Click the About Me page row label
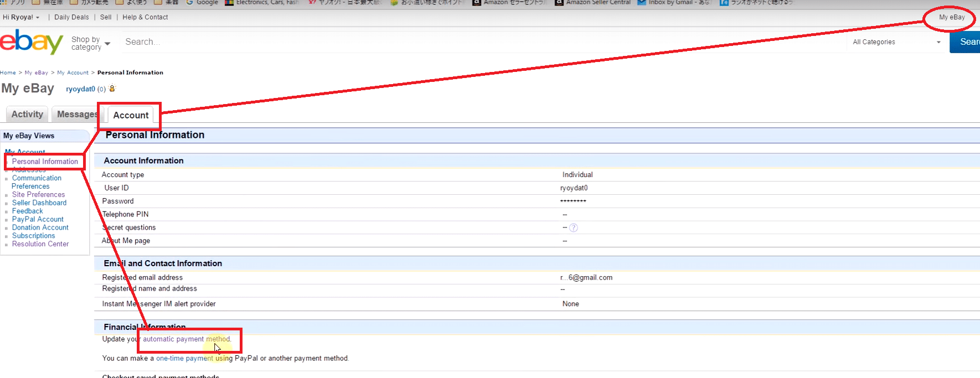 [126, 241]
